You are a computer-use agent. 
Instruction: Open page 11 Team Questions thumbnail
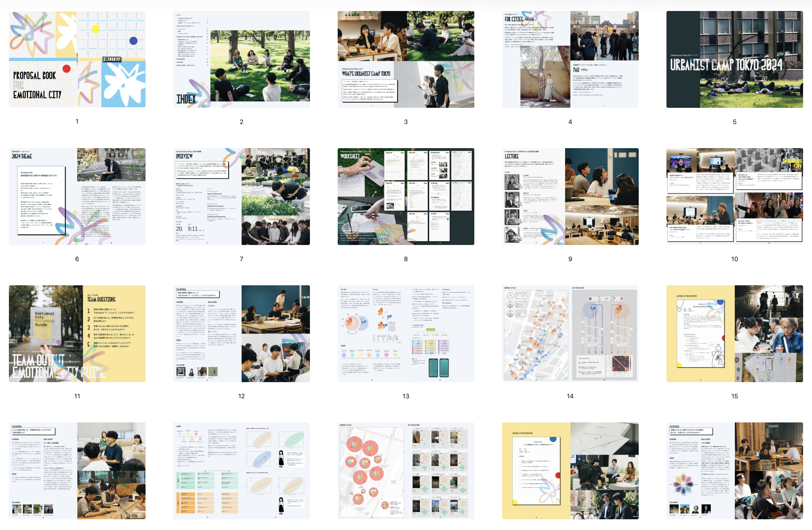(x=77, y=333)
